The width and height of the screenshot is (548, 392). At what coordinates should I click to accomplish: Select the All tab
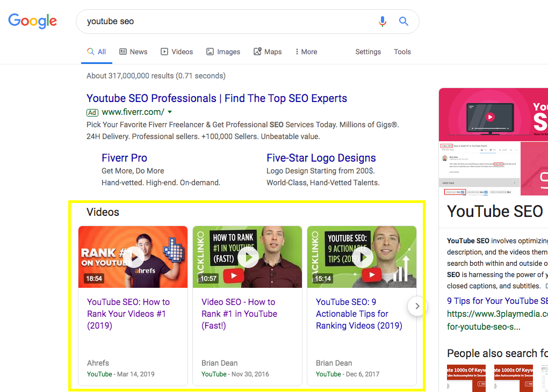tap(97, 52)
